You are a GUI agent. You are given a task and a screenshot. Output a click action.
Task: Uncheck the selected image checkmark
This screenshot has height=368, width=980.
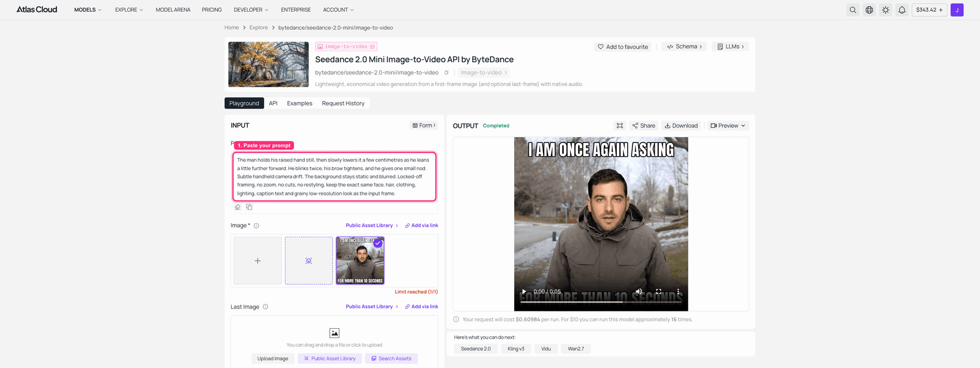pyautogui.click(x=378, y=243)
